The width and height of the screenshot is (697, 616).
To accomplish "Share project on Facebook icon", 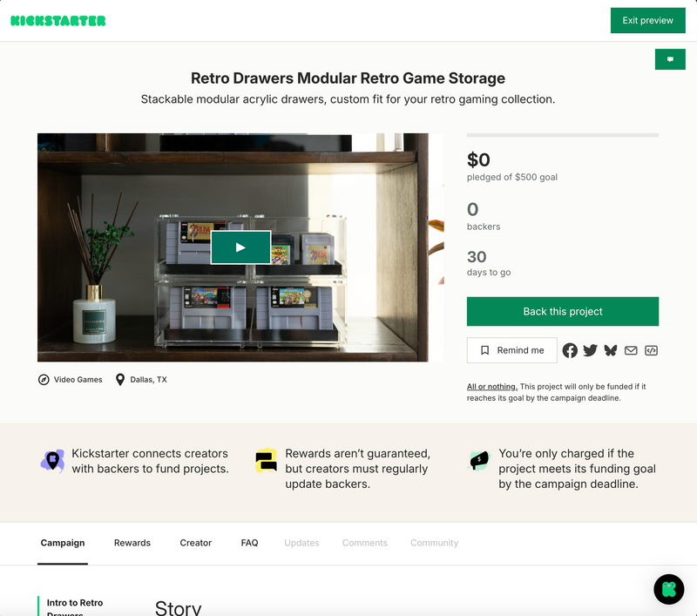I will (x=570, y=350).
